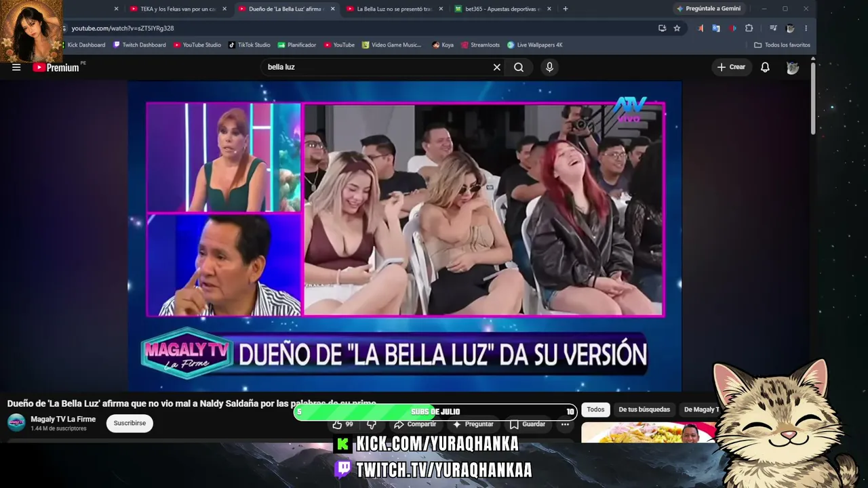This screenshot has width=868, height=488.
Task: Select the 'De tus búsquedas' chip
Action: click(x=644, y=409)
